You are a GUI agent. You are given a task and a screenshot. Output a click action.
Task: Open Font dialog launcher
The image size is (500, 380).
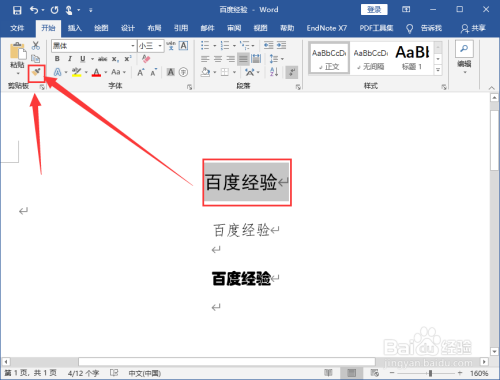[x=189, y=87]
